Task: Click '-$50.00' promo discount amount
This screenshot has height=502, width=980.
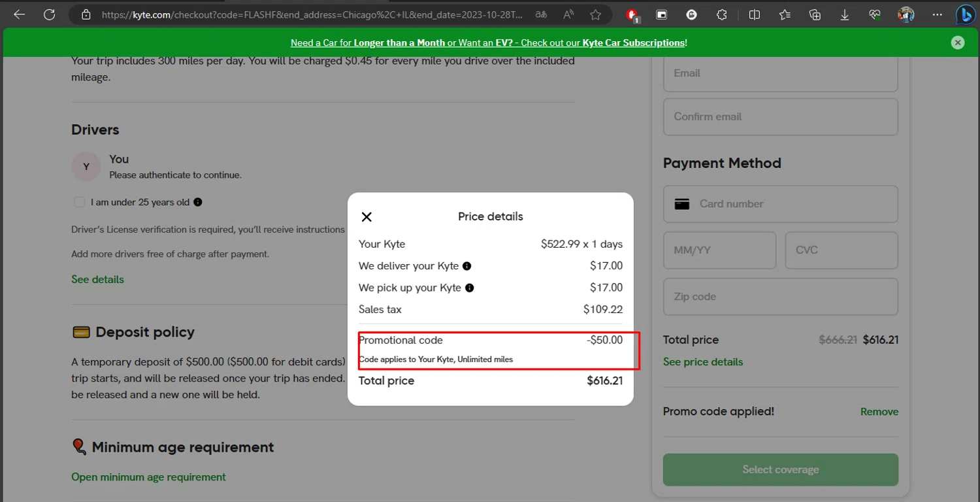Action: (604, 340)
